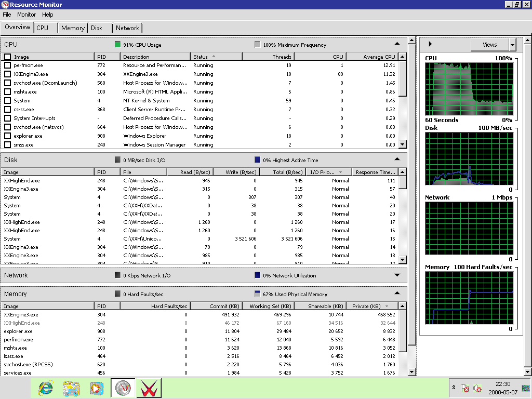Select the lsass.exe memory row
This screenshot has height=399, width=532.
click(199, 356)
